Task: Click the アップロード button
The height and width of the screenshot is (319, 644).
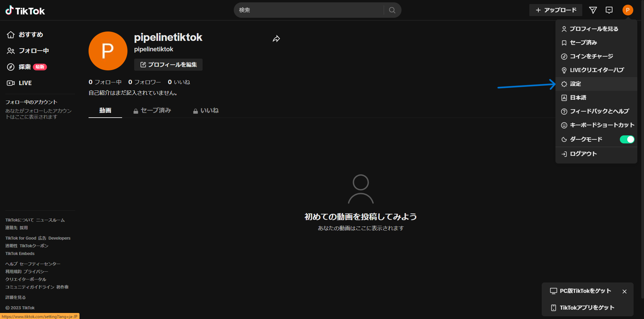Action: coord(556,10)
